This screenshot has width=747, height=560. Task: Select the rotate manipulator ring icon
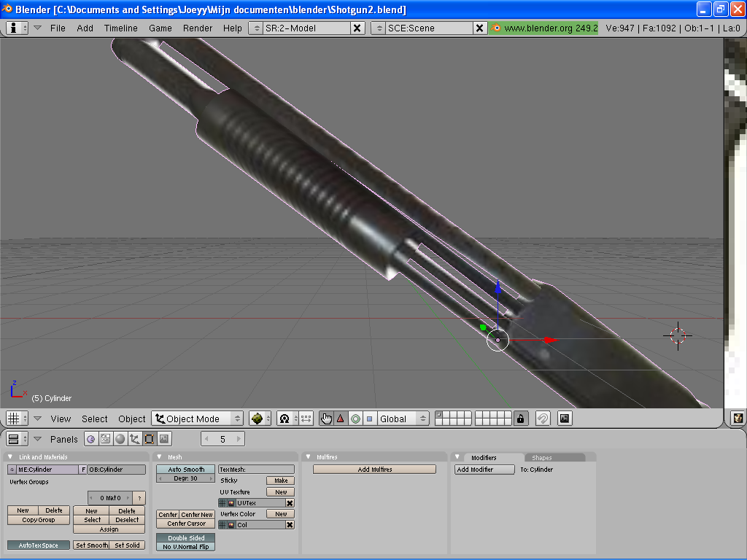click(355, 419)
